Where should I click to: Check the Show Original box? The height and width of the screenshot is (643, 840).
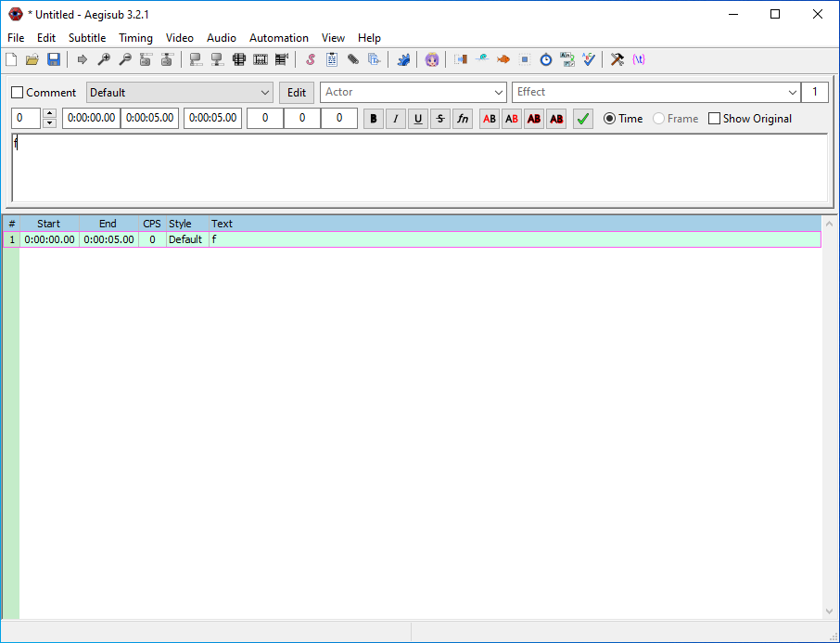pyautogui.click(x=714, y=119)
